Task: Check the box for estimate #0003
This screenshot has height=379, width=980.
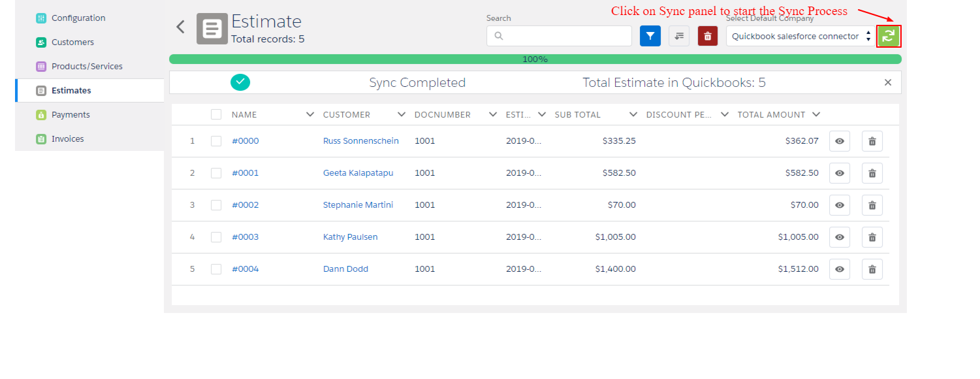Action: pyautogui.click(x=216, y=237)
